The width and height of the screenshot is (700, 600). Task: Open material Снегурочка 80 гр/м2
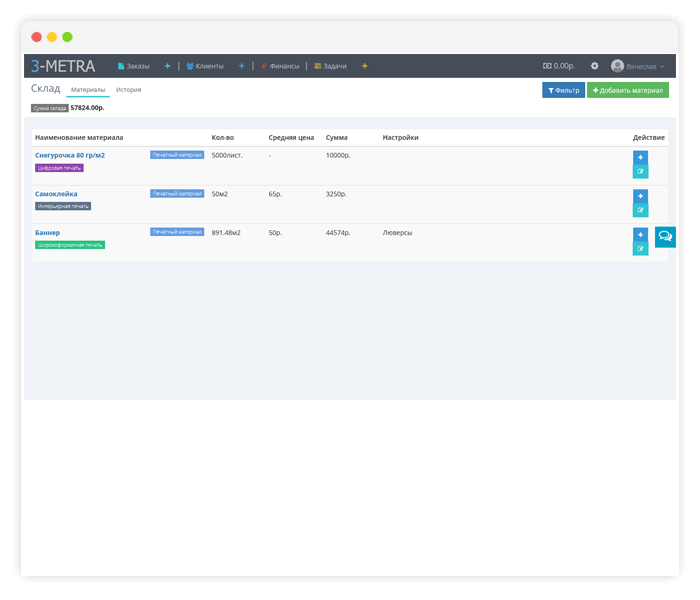point(70,155)
